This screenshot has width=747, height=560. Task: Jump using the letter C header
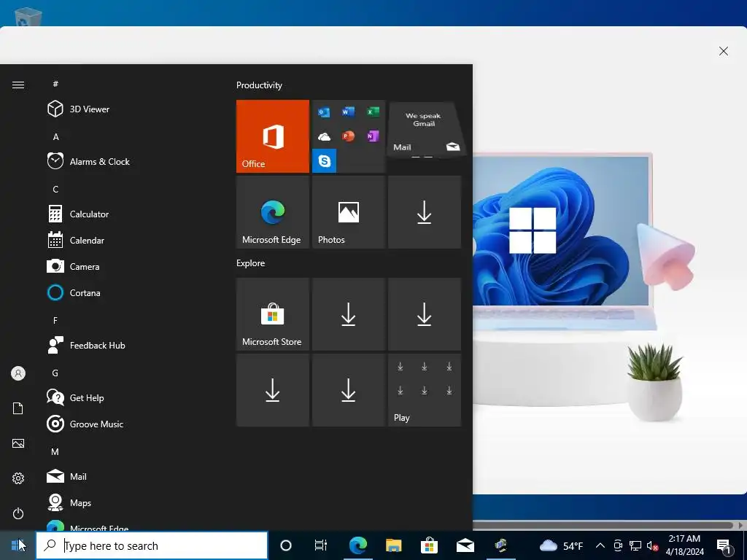point(55,189)
